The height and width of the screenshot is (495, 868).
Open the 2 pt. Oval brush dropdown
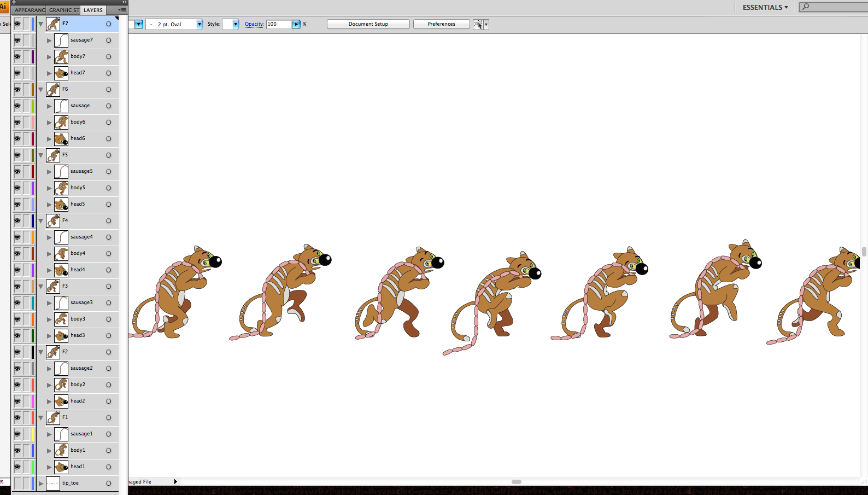tap(199, 24)
